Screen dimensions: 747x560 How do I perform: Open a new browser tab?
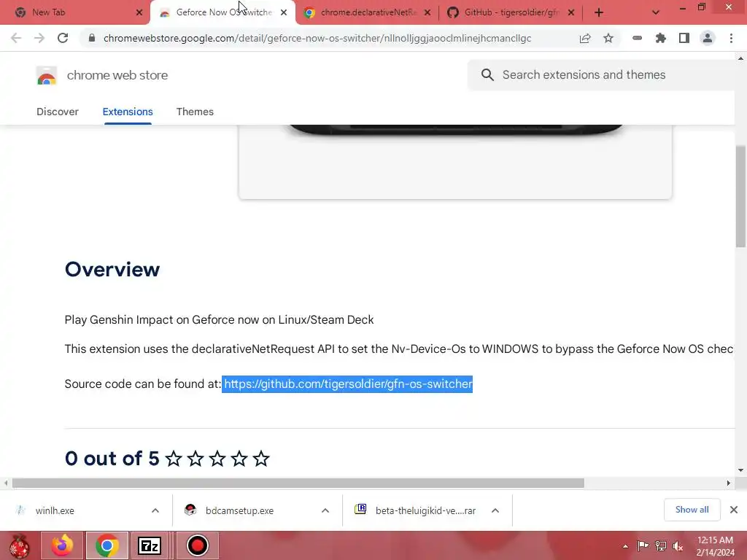coord(599,12)
